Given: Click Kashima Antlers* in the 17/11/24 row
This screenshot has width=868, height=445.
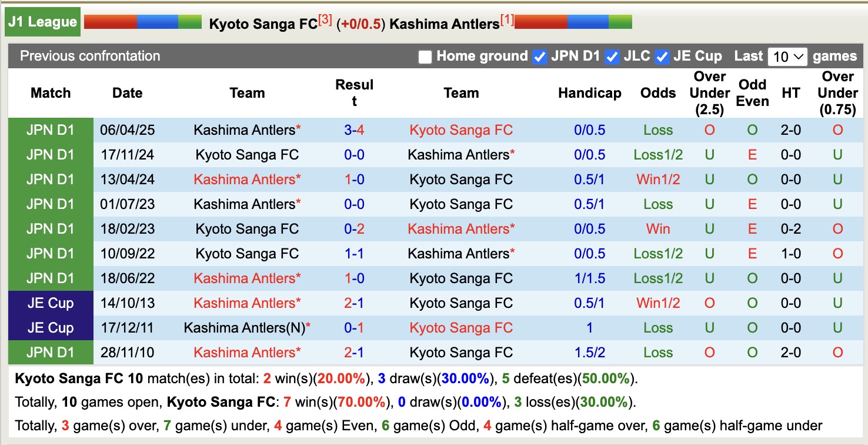Looking at the screenshot, I should (460, 155).
